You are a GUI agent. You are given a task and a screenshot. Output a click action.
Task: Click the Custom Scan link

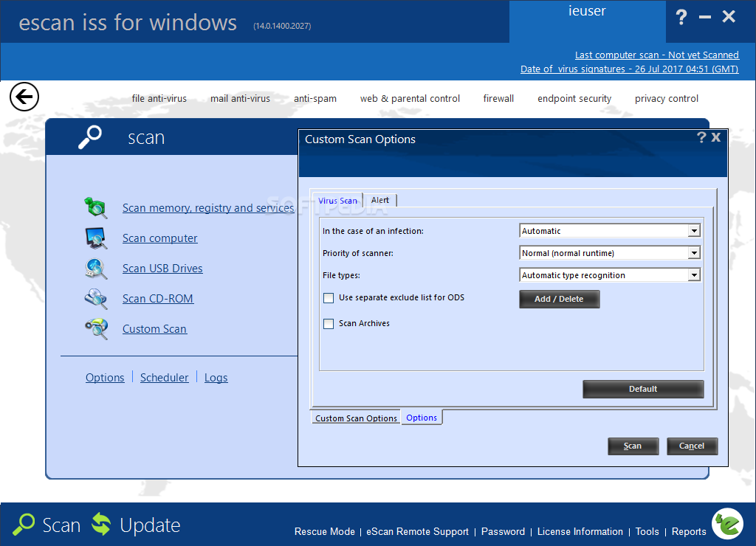point(154,329)
